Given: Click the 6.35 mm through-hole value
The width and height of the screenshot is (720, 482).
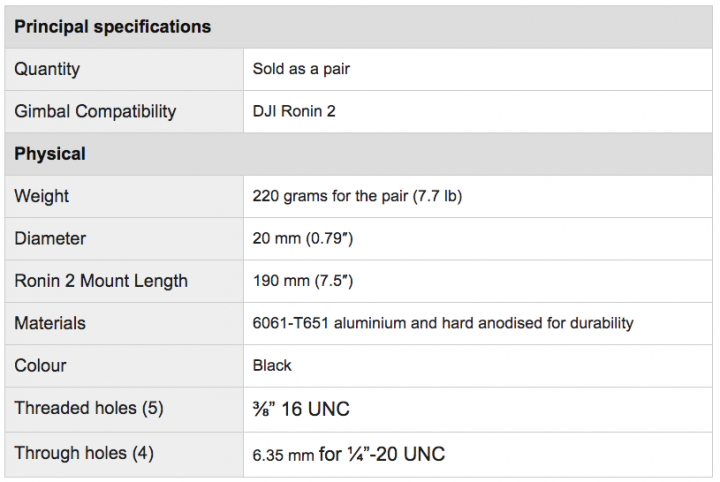Looking at the screenshot, I should [349, 453].
